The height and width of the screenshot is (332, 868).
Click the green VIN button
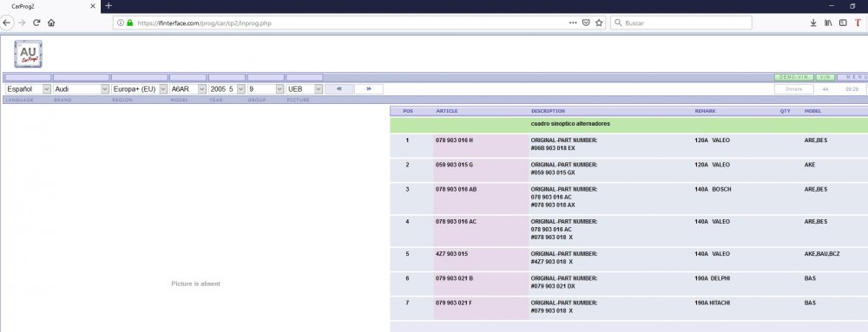pyautogui.click(x=825, y=77)
